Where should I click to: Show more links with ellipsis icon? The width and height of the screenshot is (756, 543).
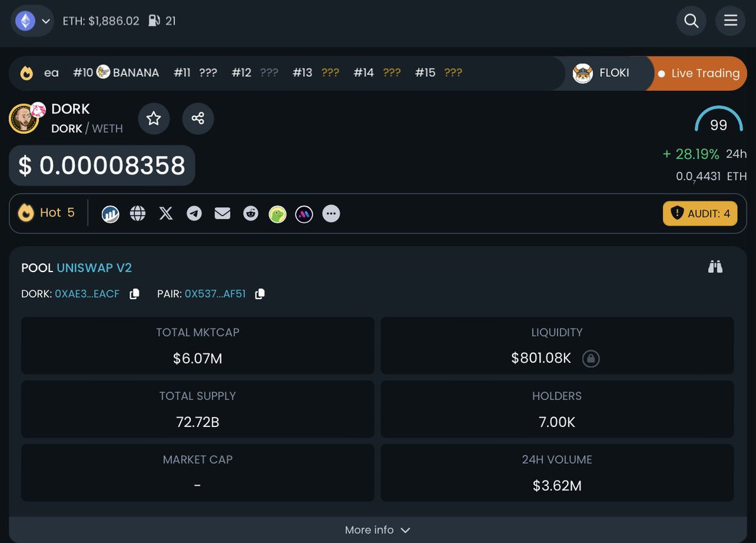(x=331, y=214)
